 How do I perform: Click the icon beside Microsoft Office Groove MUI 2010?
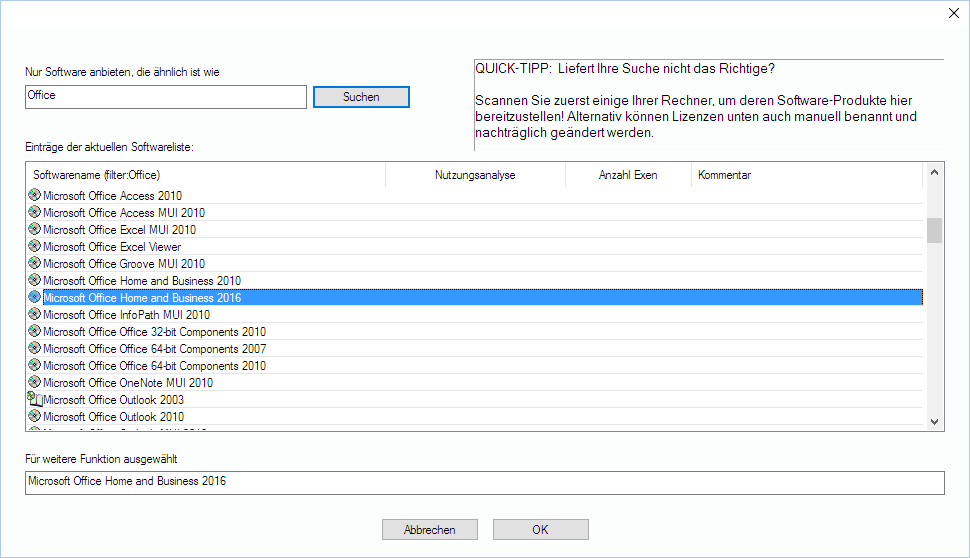point(35,263)
